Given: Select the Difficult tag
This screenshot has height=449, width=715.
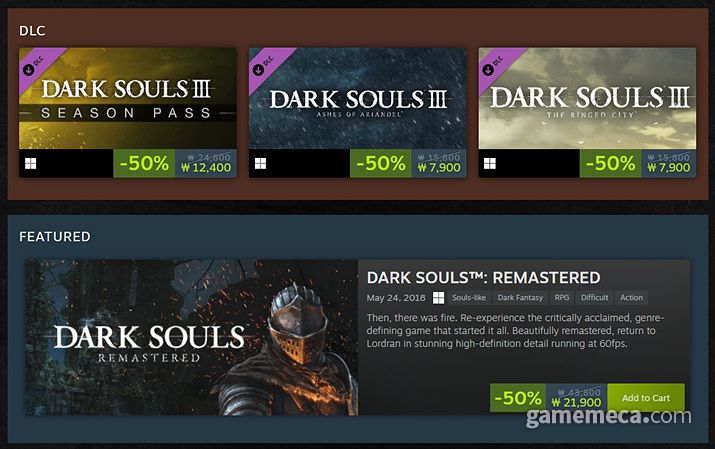Looking at the screenshot, I should [594, 297].
